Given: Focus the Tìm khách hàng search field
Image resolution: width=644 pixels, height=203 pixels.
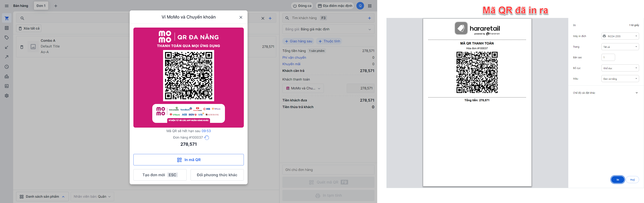Looking at the screenshot, I should click(328, 18).
